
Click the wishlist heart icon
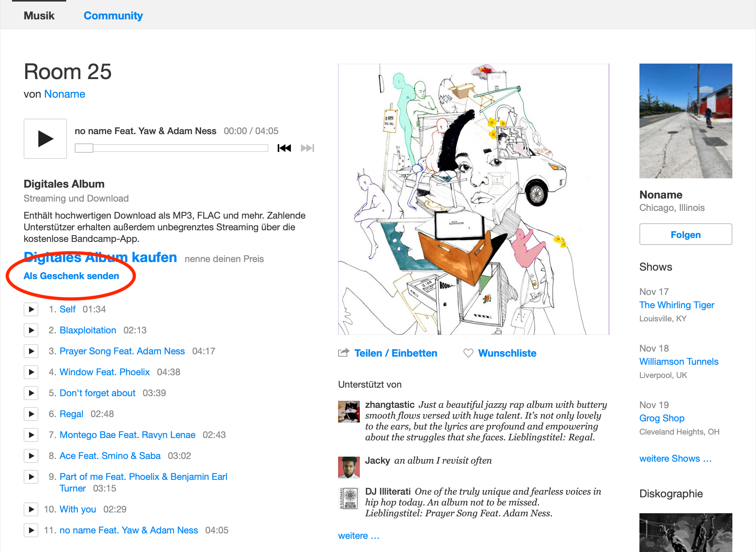(468, 353)
